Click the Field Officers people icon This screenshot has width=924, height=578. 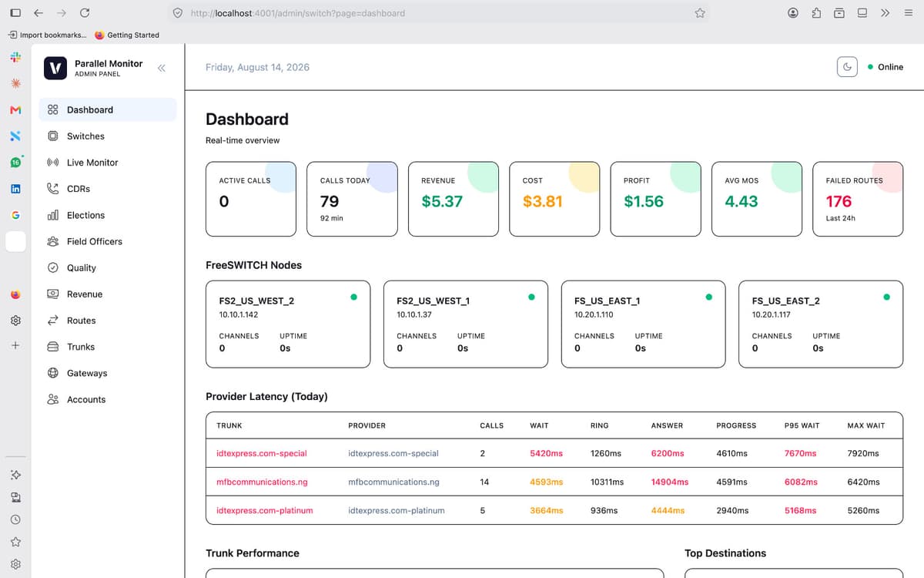52,241
